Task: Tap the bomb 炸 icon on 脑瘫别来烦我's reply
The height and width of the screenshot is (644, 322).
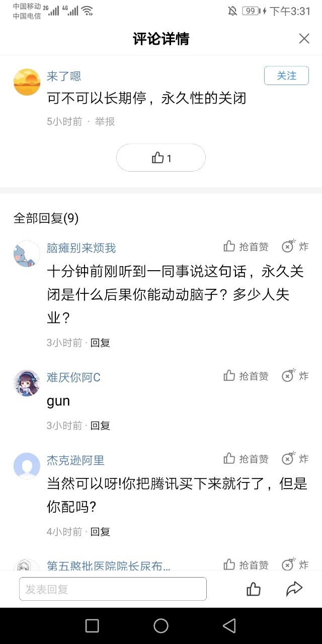Action: pyautogui.click(x=288, y=247)
